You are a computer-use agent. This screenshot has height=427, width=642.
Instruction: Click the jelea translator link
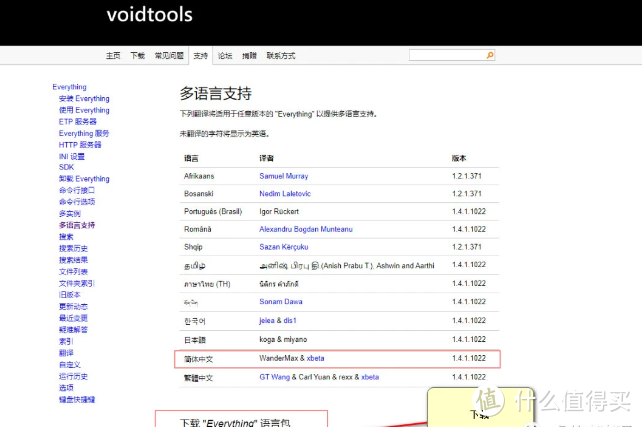267,321
